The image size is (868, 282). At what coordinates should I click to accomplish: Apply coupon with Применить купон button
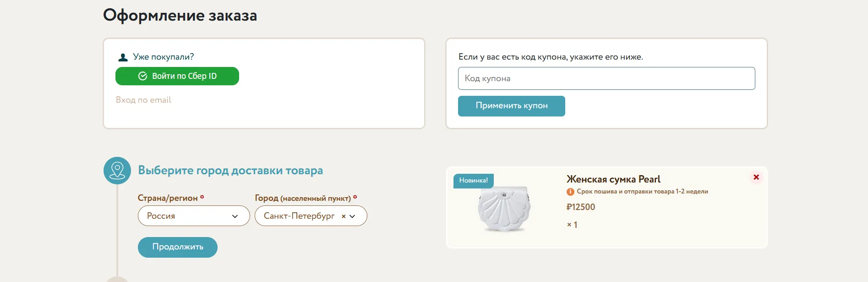[512, 106]
